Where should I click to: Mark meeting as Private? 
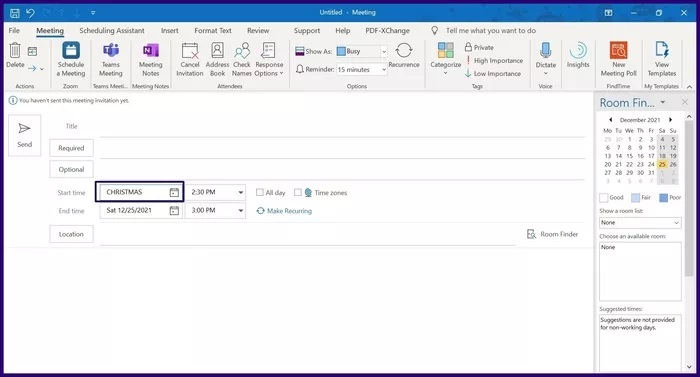pyautogui.click(x=479, y=47)
